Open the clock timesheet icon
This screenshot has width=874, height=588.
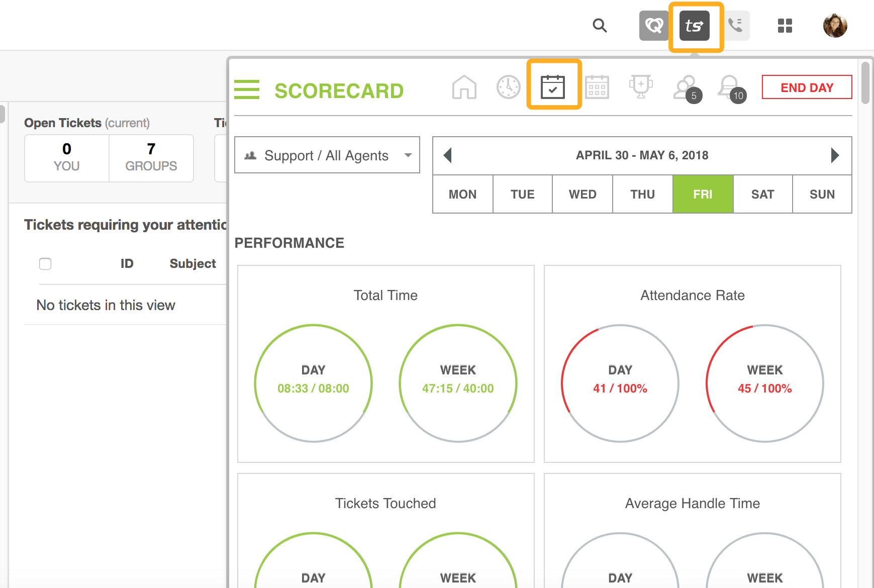click(509, 87)
